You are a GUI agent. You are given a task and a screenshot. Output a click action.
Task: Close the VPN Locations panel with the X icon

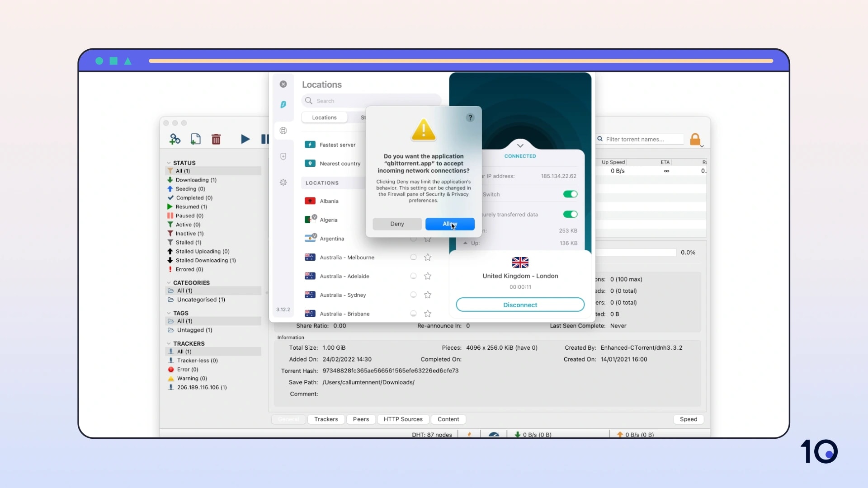[283, 84]
